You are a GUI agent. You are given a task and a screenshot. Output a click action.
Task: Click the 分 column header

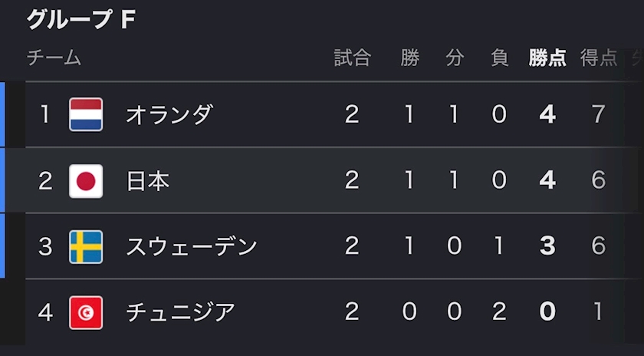click(455, 58)
